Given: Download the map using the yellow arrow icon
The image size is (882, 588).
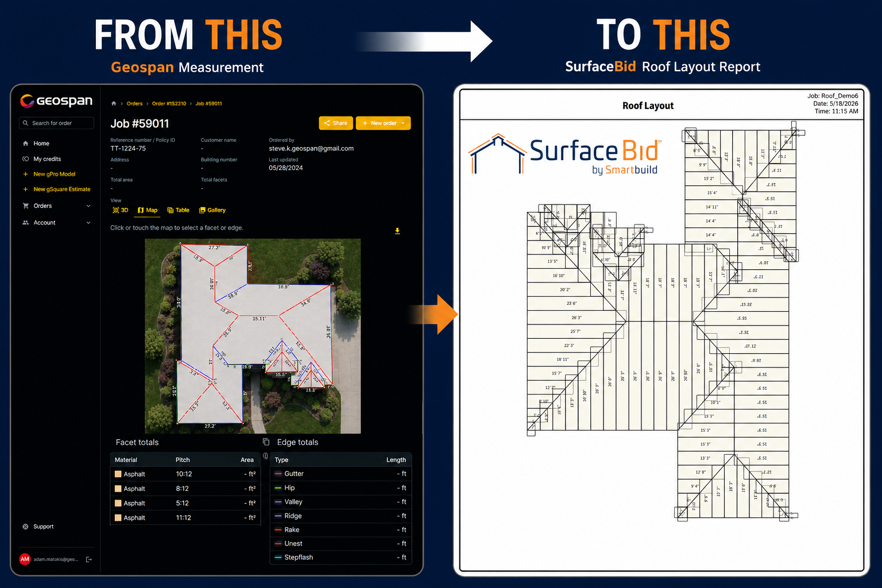Looking at the screenshot, I should (397, 231).
